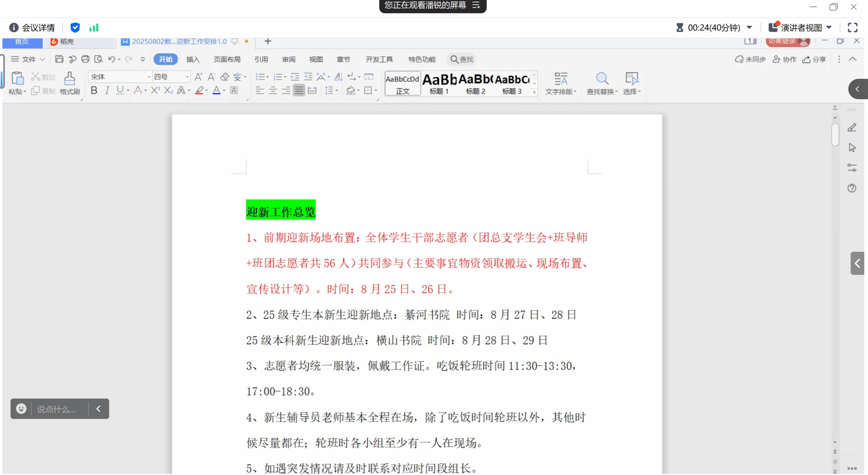
Task: Click the bulleted list icon
Action: coord(260,77)
